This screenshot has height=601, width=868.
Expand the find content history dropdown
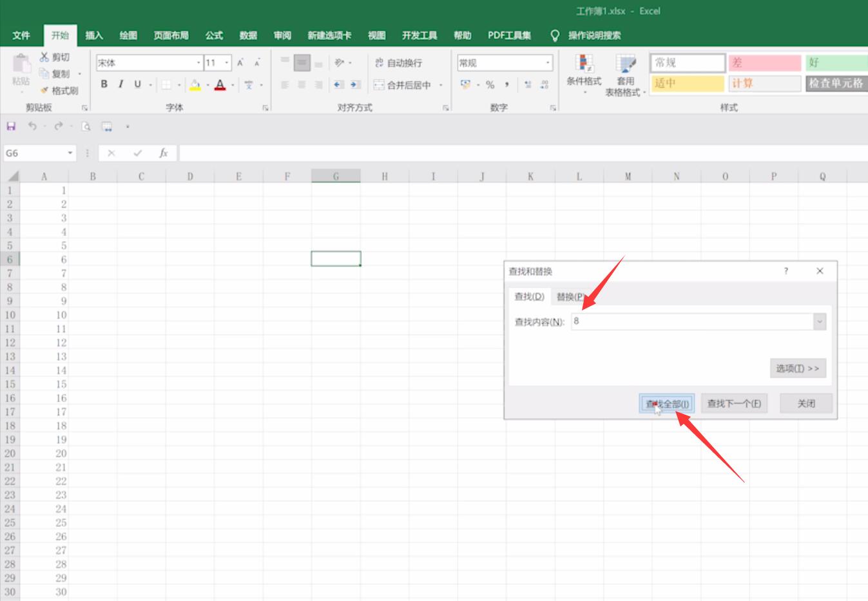[x=820, y=321]
